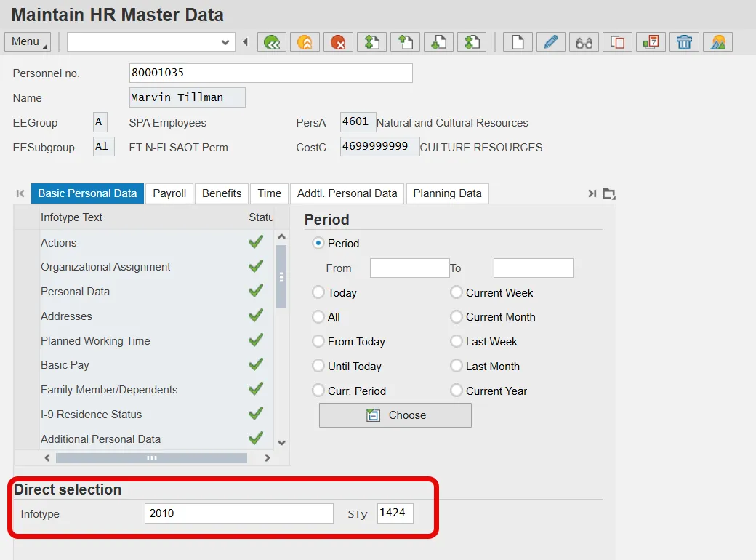Click into the Infotype input field
The height and width of the screenshot is (560, 756).
coord(238,513)
